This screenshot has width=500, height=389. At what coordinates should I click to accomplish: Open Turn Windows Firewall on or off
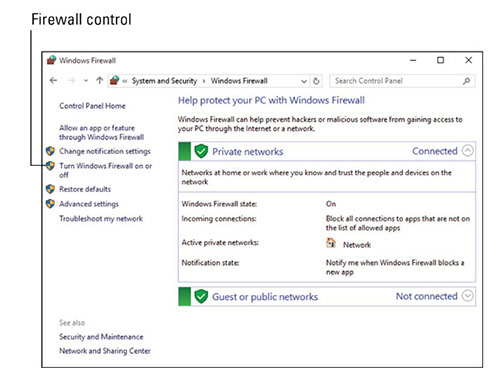[x=105, y=170]
